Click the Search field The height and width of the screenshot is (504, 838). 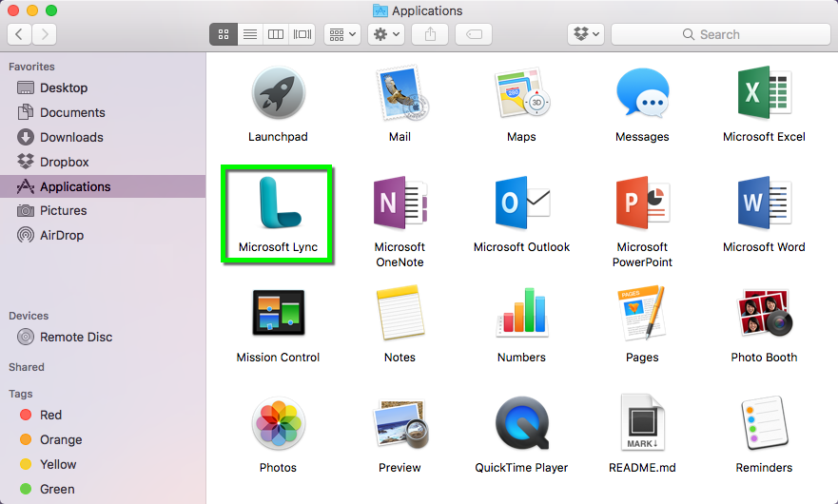tap(720, 34)
